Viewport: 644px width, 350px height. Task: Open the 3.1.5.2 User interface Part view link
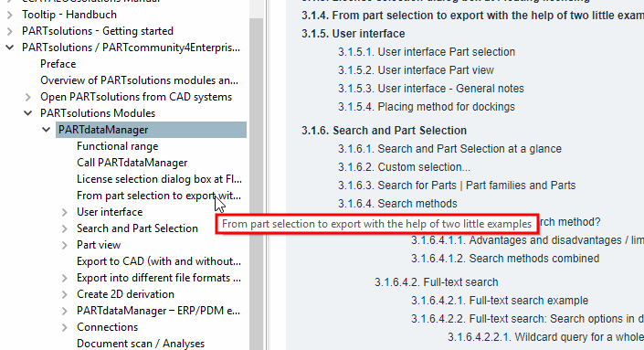[416, 70]
